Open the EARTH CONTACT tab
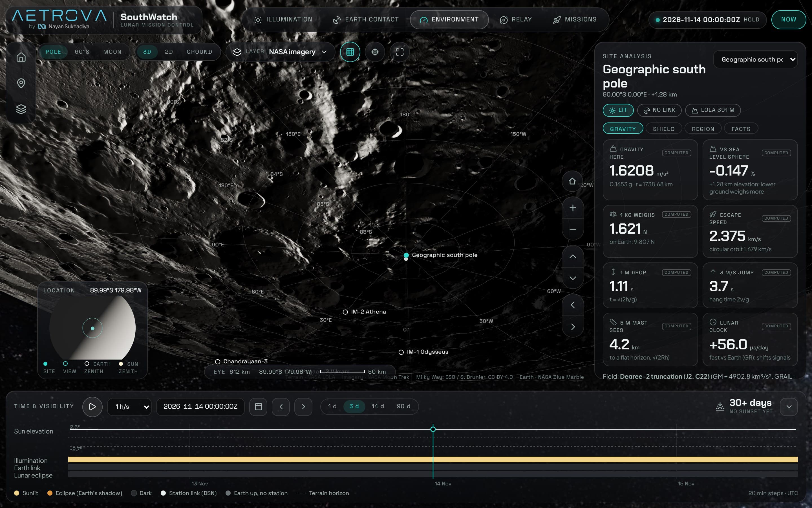The image size is (812, 508). point(365,19)
